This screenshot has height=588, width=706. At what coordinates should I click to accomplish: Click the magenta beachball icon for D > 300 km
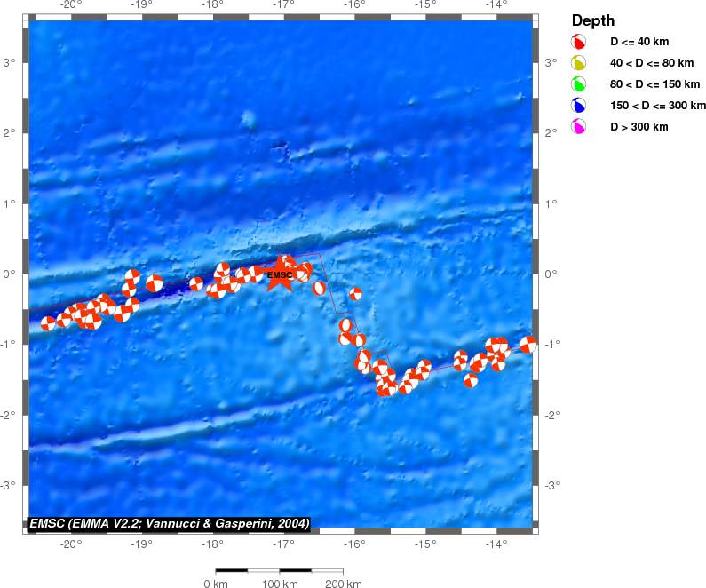pyautogui.click(x=579, y=126)
